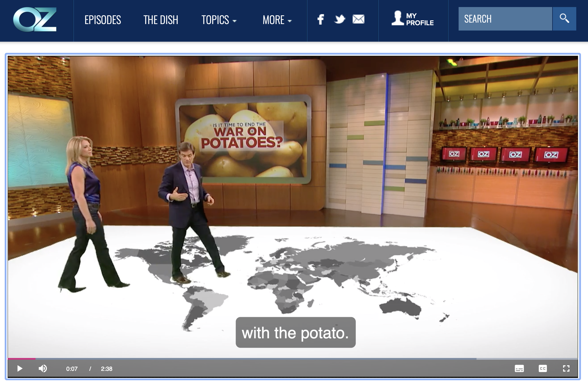The height and width of the screenshot is (392, 588).
Task: Seek along the video progress bar
Action: (293, 359)
